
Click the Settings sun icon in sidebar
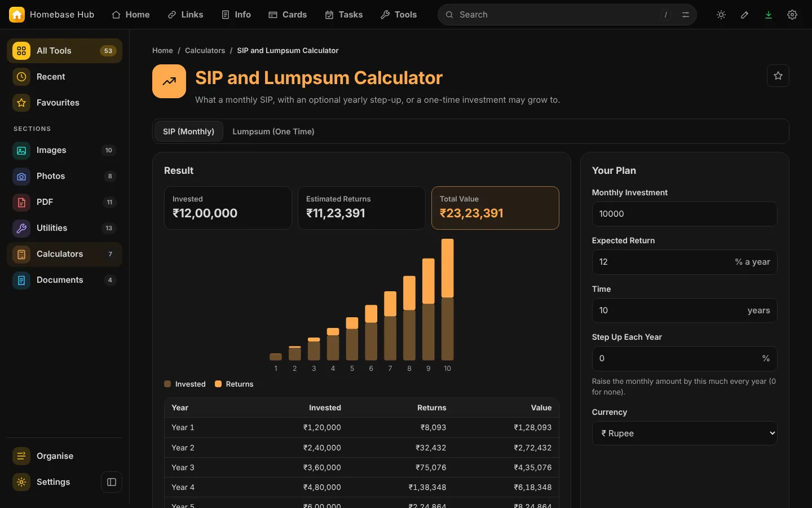21,482
